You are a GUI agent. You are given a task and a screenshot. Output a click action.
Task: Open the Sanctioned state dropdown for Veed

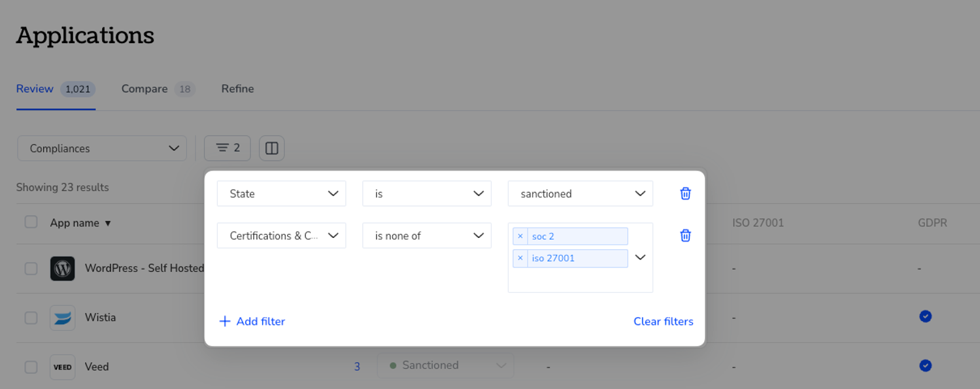[x=445, y=365]
